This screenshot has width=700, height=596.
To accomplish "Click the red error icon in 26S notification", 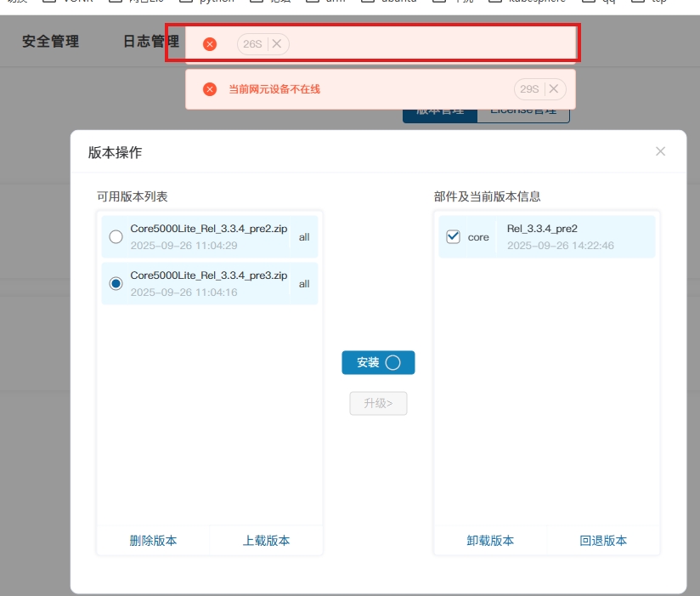I will [x=210, y=44].
